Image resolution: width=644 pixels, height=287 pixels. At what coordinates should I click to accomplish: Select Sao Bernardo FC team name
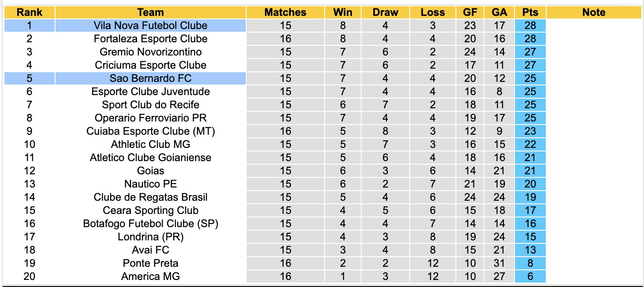pyautogui.click(x=151, y=78)
